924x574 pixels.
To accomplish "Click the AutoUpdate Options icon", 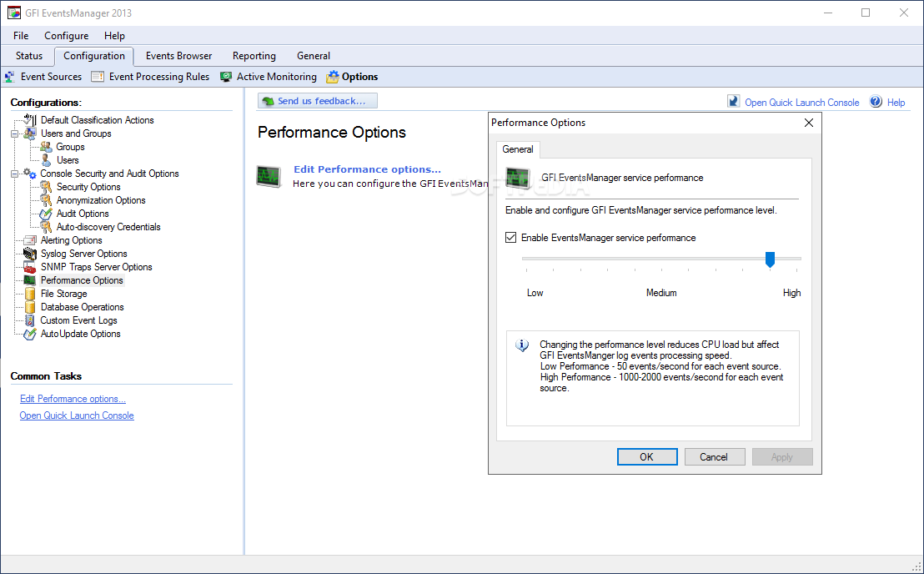I will (x=29, y=335).
